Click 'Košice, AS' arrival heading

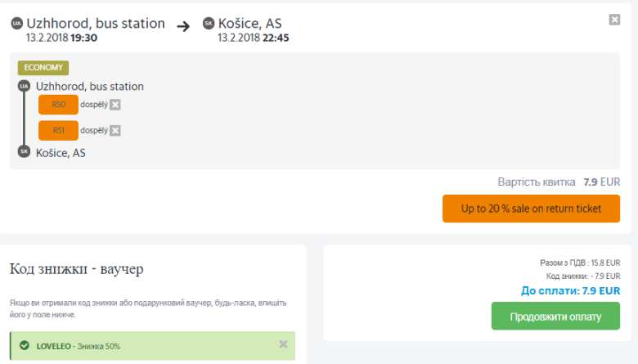click(x=249, y=24)
